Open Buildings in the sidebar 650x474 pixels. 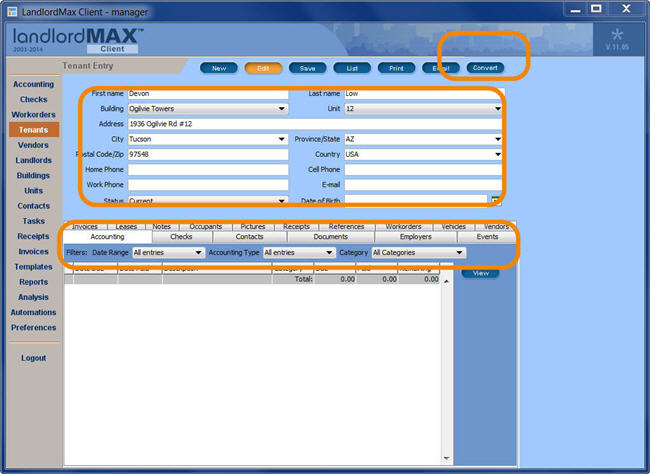[x=34, y=175]
